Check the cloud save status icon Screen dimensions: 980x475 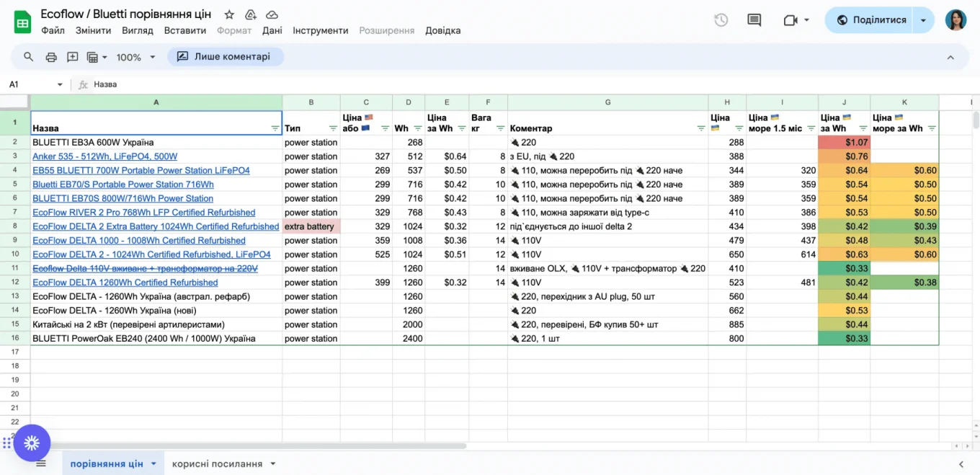point(272,14)
